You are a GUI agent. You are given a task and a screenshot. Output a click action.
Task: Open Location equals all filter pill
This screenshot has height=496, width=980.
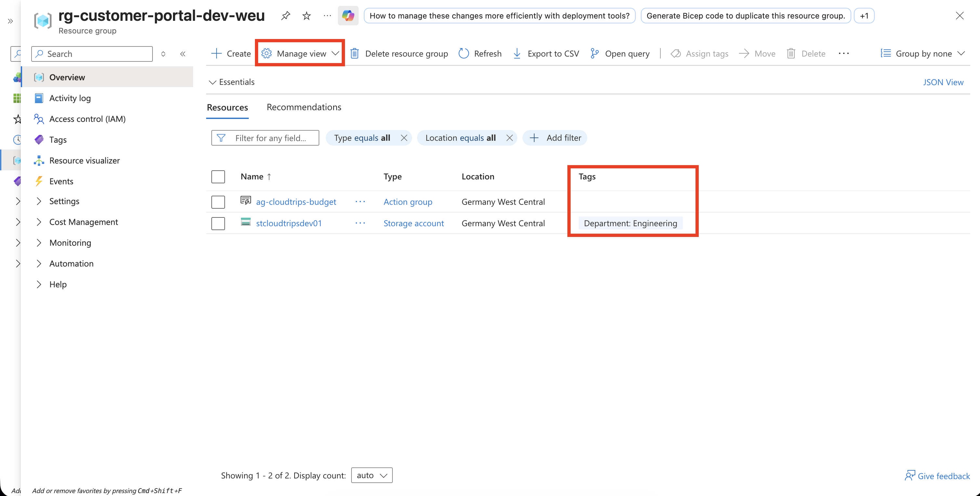click(x=460, y=138)
